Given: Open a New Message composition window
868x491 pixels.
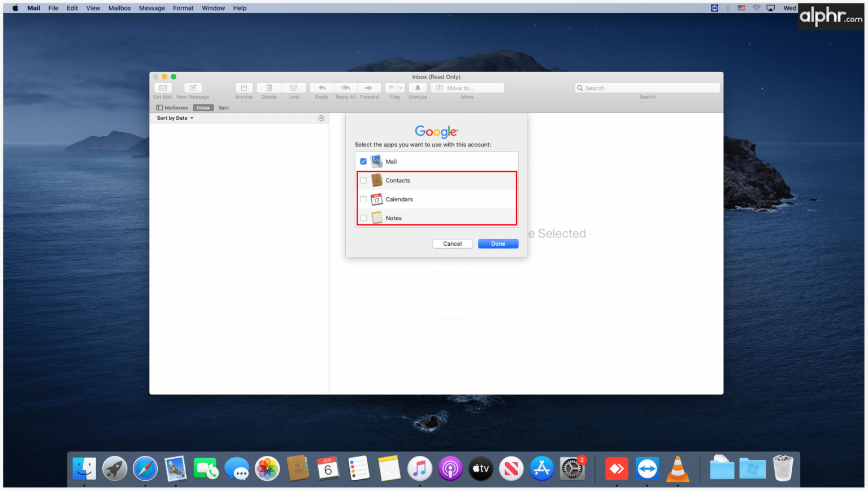Looking at the screenshot, I should 192,88.
